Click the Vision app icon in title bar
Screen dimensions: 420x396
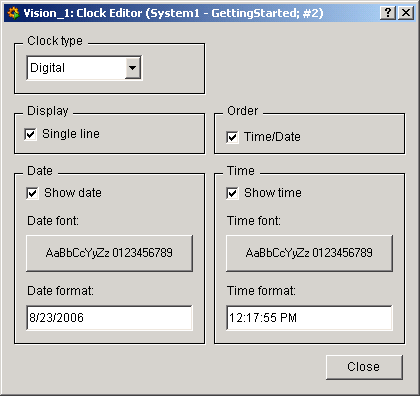tap(13, 13)
